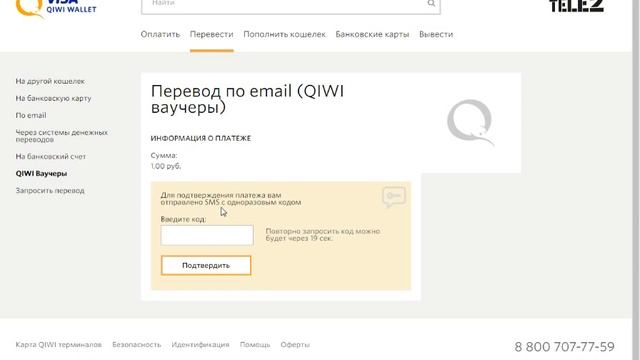
Task: Click the SMS confirmation notice text
Action: coord(231,199)
